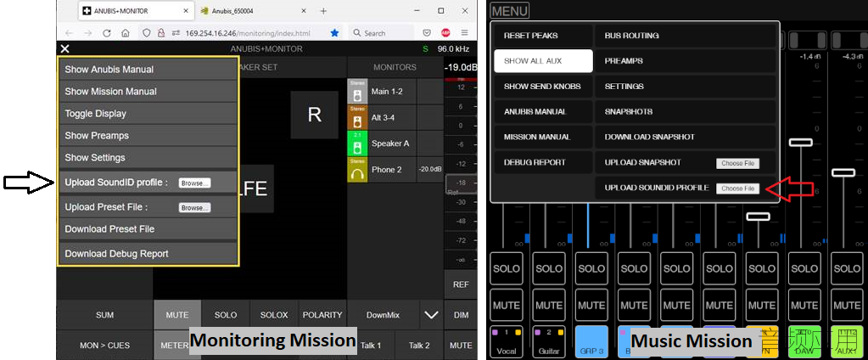Select Download Debug Report
This screenshot has width=868, height=360.
click(148, 254)
